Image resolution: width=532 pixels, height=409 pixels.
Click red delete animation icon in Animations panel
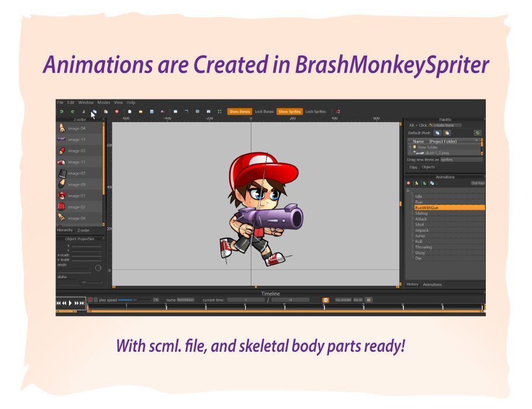tap(409, 183)
